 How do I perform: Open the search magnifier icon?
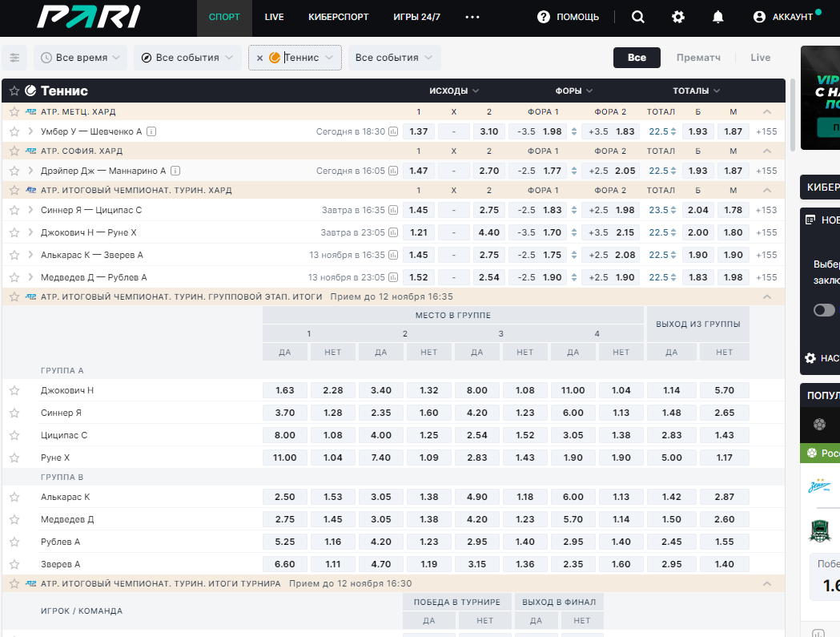637,17
